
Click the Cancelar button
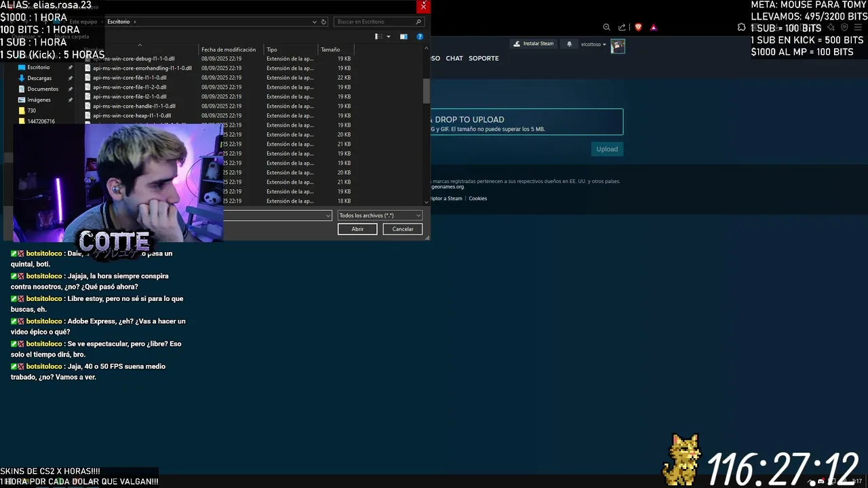[x=403, y=229]
